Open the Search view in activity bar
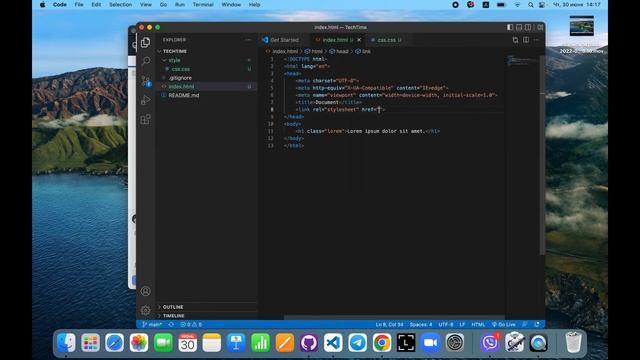This screenshot has height=360, width=640. [146, 61]
